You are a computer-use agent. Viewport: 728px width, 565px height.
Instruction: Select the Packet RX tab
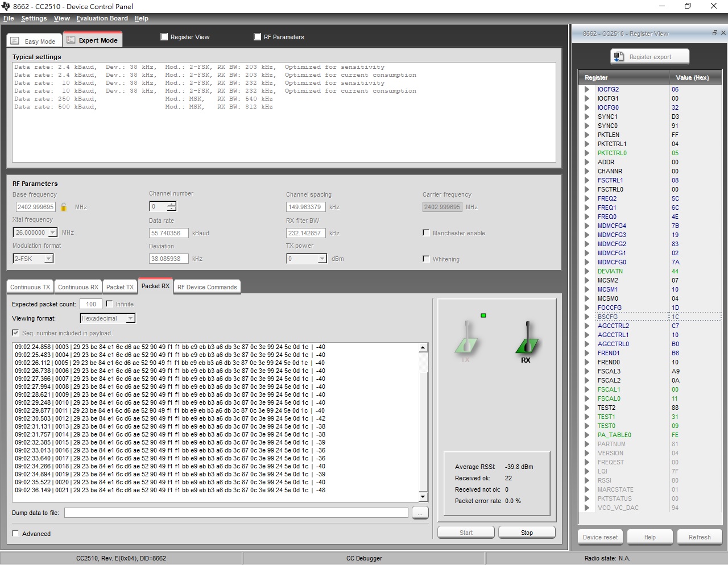(x=155, y=286)
